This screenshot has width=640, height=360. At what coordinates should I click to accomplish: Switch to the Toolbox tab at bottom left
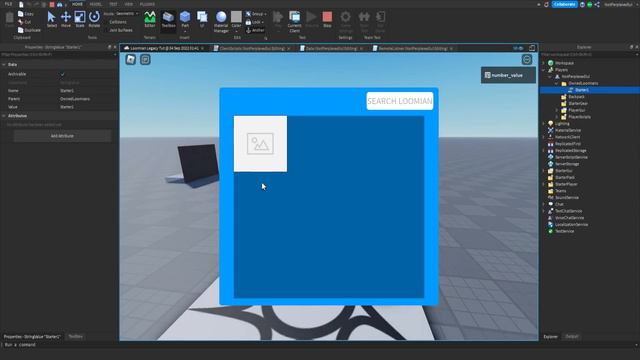pyautogui.click(x=76, y=336)
